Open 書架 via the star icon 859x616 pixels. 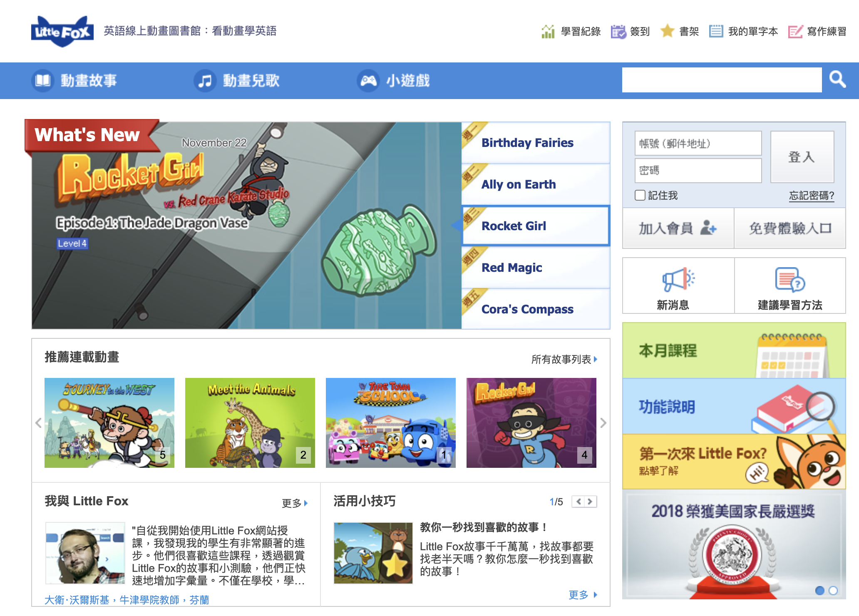coord(667,31)
